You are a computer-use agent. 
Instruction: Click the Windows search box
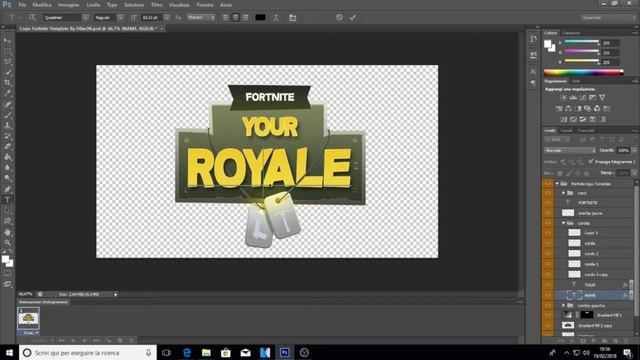pyautogui.click(x=87, y=353)
